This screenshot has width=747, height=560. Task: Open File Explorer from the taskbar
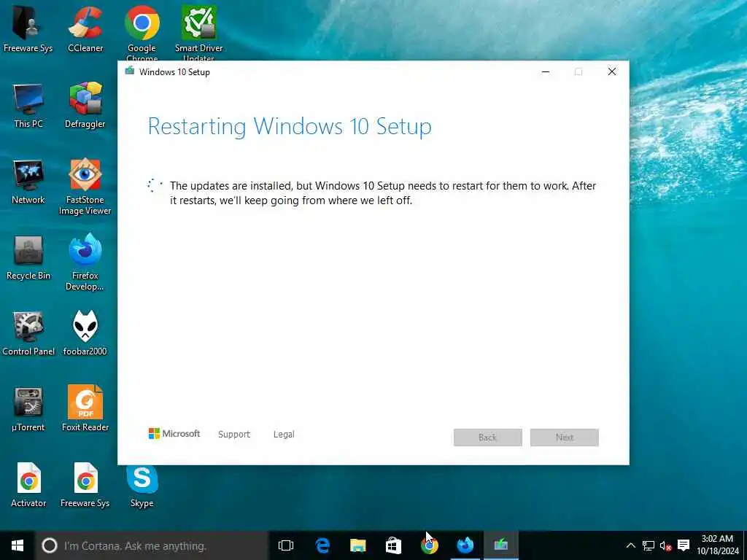[357, 545]
